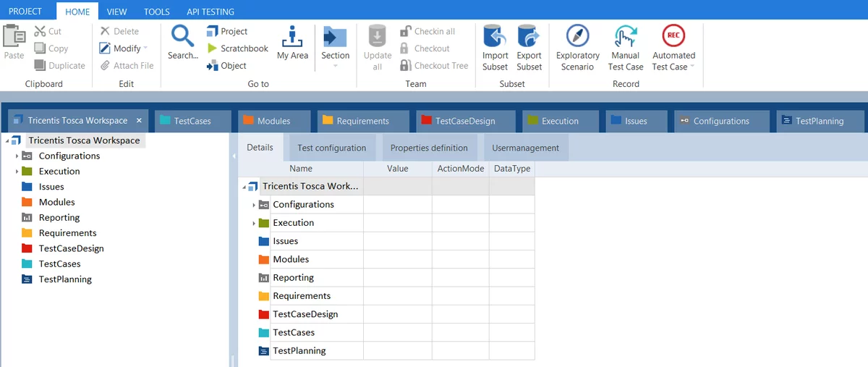Click the Checkout Tree lock icon

(406, 65)
